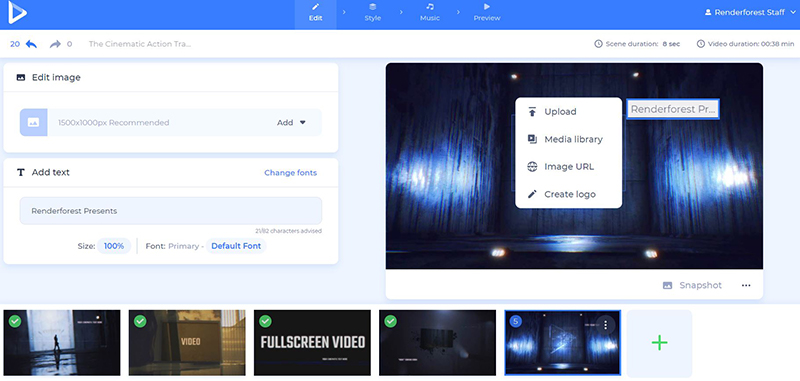Open the Renderforest Staff account dropdown

pyautogui.click(x=750, y=12)
